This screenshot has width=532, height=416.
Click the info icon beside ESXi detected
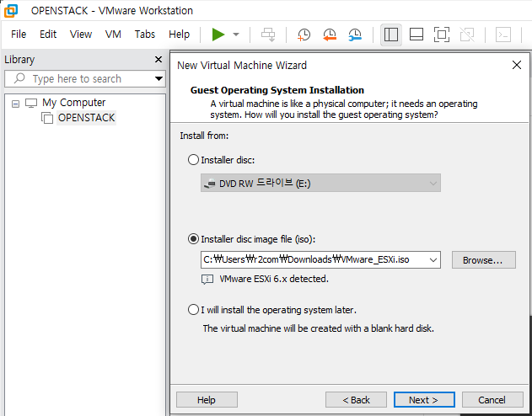(x=207, y=280)
